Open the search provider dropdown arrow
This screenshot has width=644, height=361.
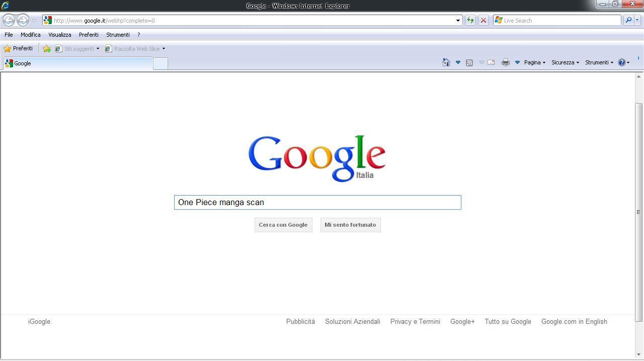[637, 20]
